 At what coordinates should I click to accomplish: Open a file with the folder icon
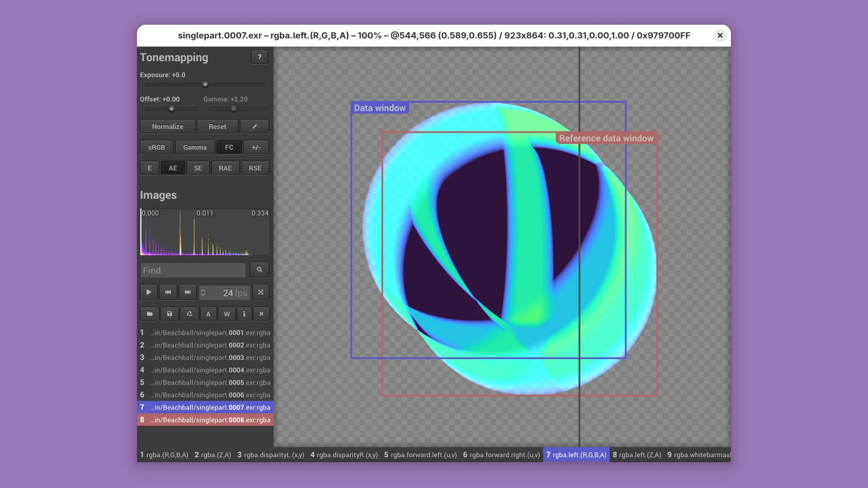point(149,314)
